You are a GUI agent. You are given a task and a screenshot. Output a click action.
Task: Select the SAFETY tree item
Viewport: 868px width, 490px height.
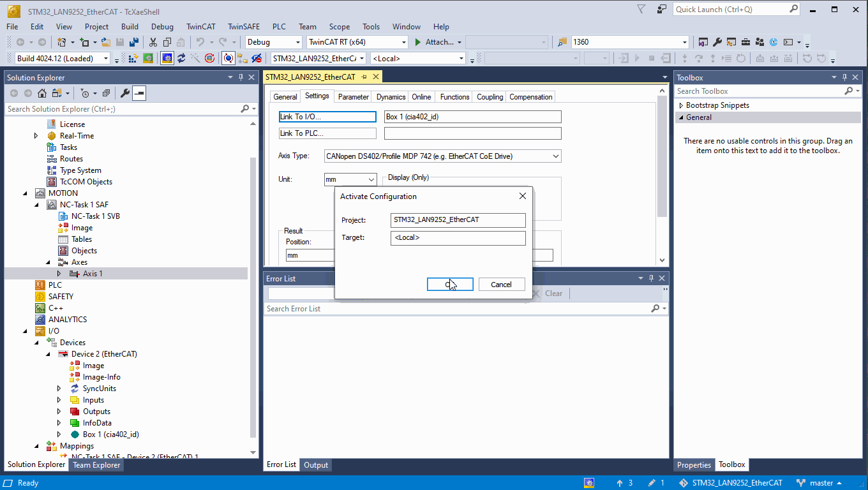tap(61, 297)
